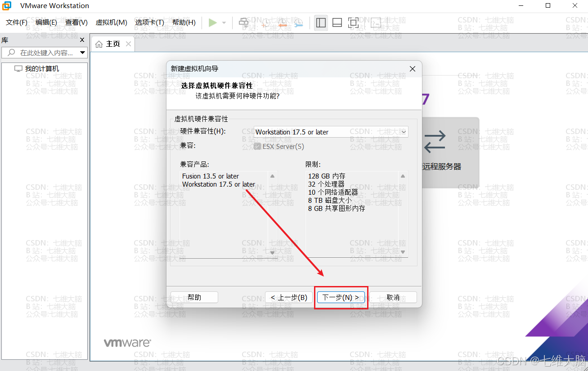Open the 查看(V) menu
This screenshot has height=371, width=588.
pos(76,22)
